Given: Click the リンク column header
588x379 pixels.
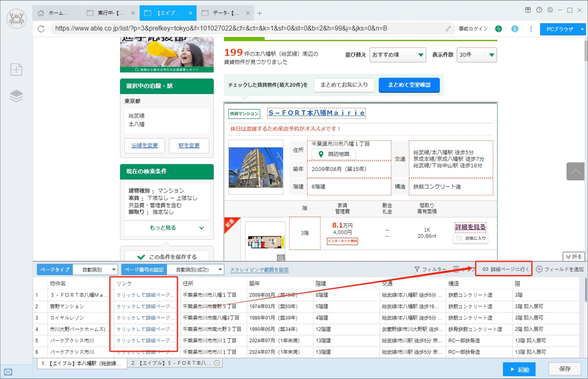Looking at the screenshot, I should pos(147,284).
